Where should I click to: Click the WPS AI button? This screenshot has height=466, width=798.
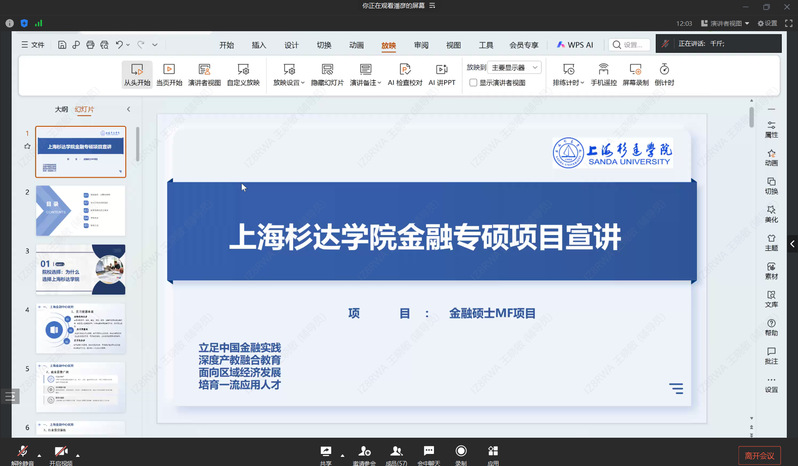575,45
